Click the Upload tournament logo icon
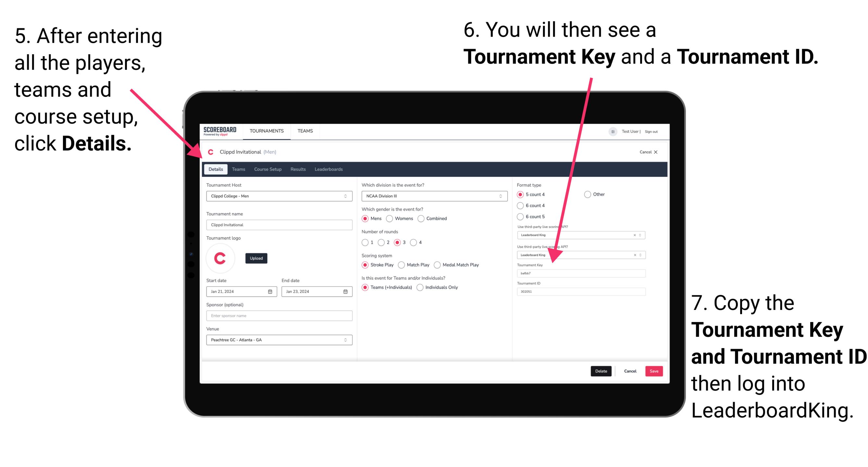868x467 pixels. click(x=256, y=258)
